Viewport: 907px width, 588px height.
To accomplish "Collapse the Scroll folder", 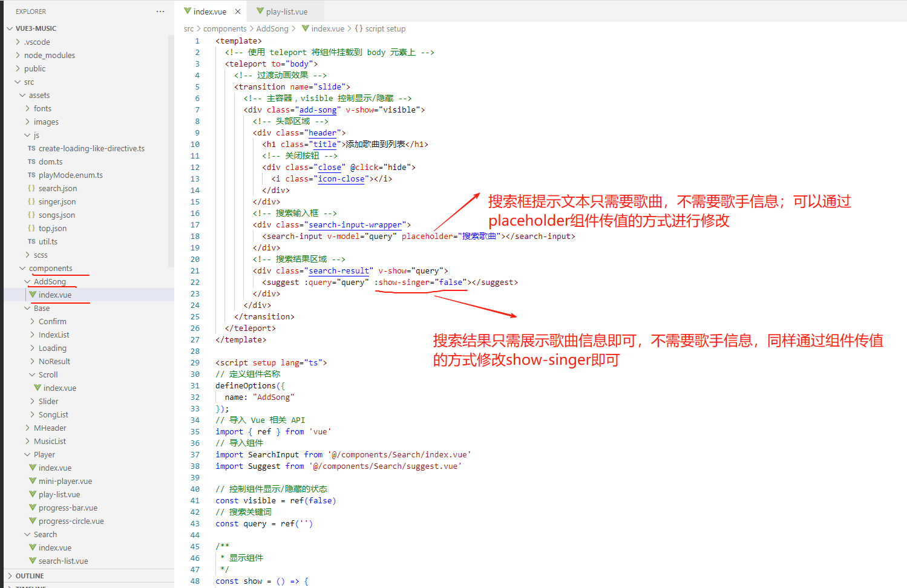I will (x=33, y=374).
